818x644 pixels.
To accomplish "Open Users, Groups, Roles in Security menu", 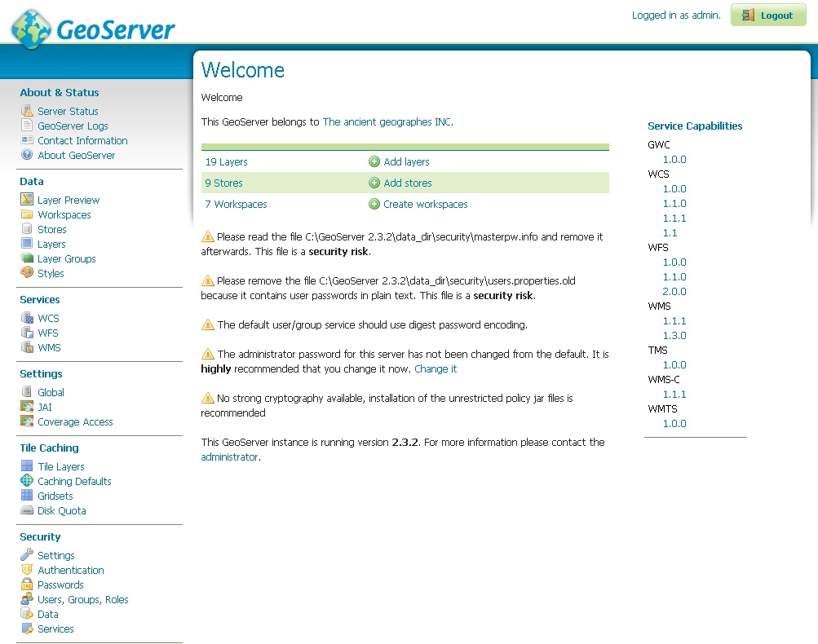I will pyautogui.click(x=82, y=599).
